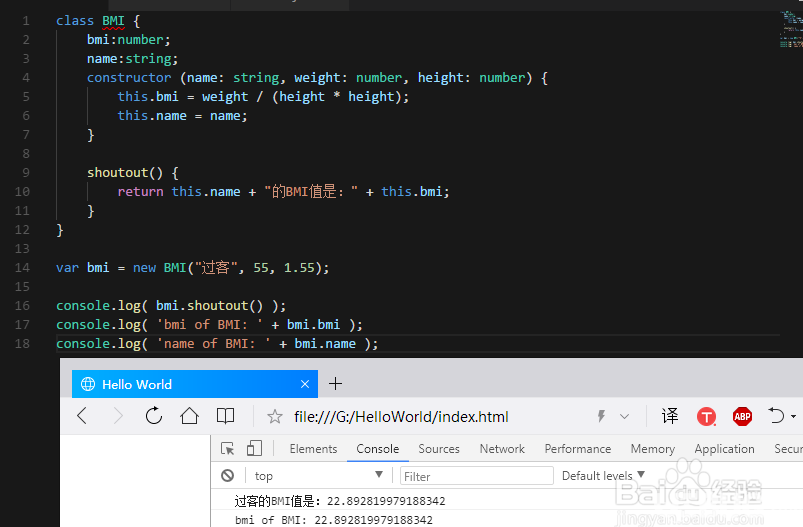Click console output '过客的BMI值是' line
803x527 pixels.
pos(340,500)
